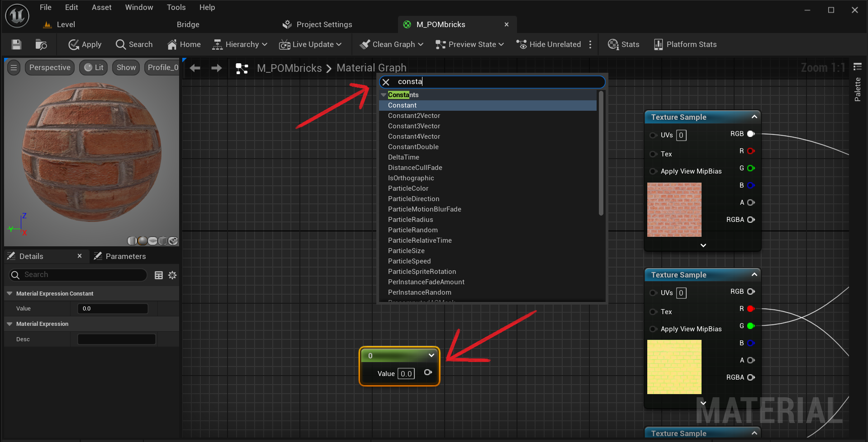
Task: Click the Apply button
Action: pyautogui.click(x=84, y=44)
